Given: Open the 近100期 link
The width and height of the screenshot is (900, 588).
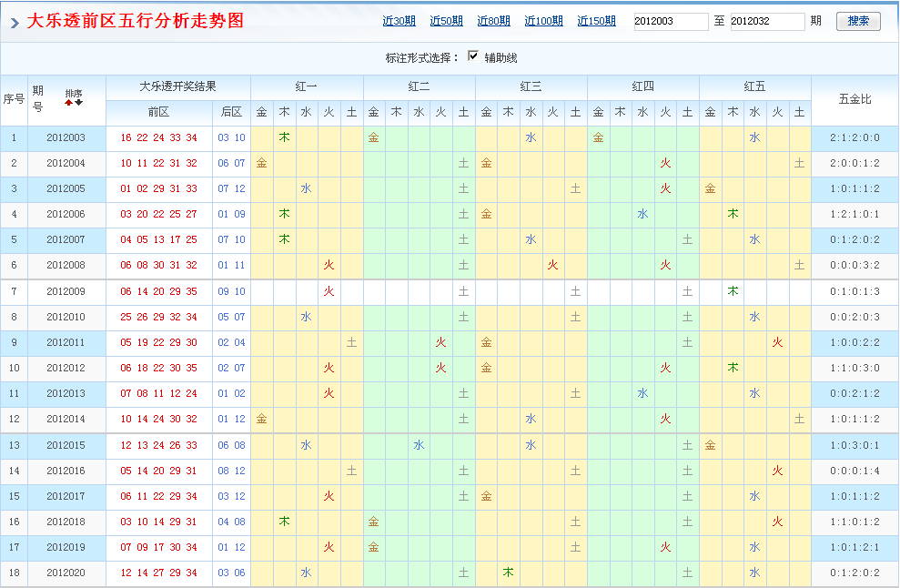Looking at the screenshot, I should (543, 21).
